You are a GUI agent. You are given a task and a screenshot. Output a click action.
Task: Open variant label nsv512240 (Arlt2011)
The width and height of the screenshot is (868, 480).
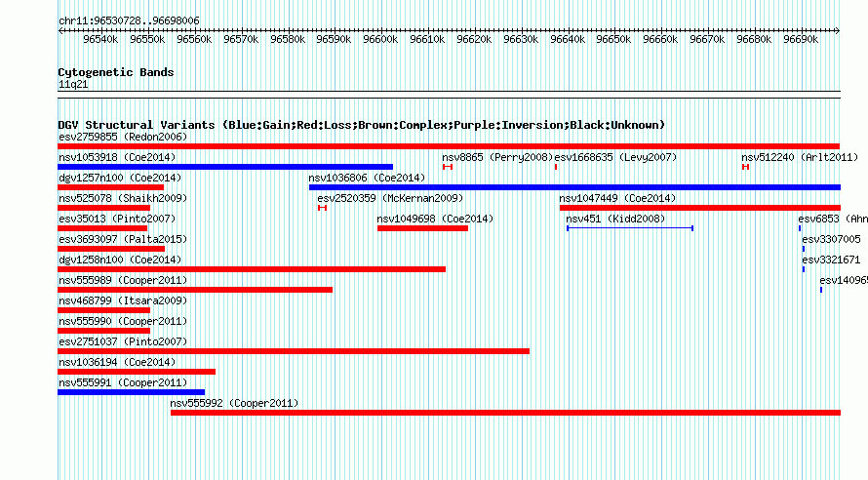point(800,157)
